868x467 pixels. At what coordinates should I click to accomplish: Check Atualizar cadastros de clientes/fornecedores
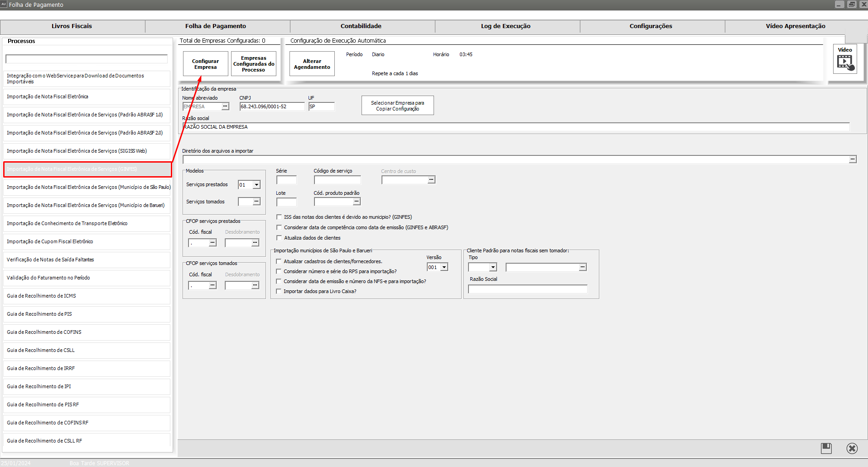(x=279, y=261)
